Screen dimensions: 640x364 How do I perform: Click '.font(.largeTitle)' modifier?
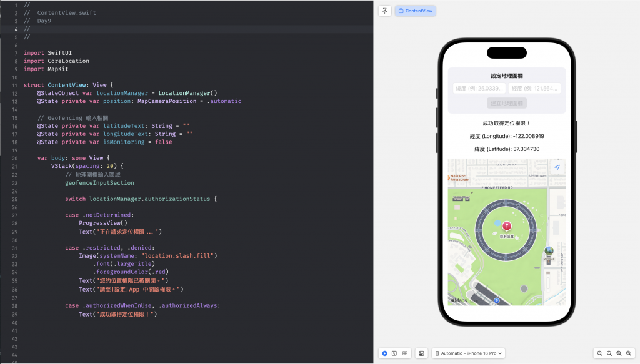coord(124,263)
